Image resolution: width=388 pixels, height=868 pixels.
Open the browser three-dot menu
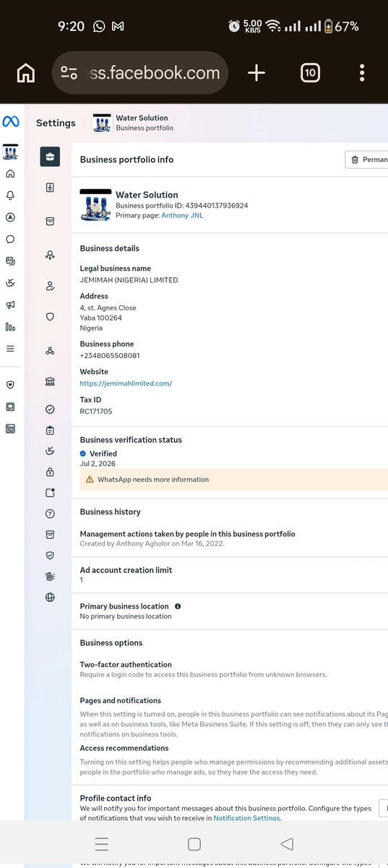click(x=362, y=72)
